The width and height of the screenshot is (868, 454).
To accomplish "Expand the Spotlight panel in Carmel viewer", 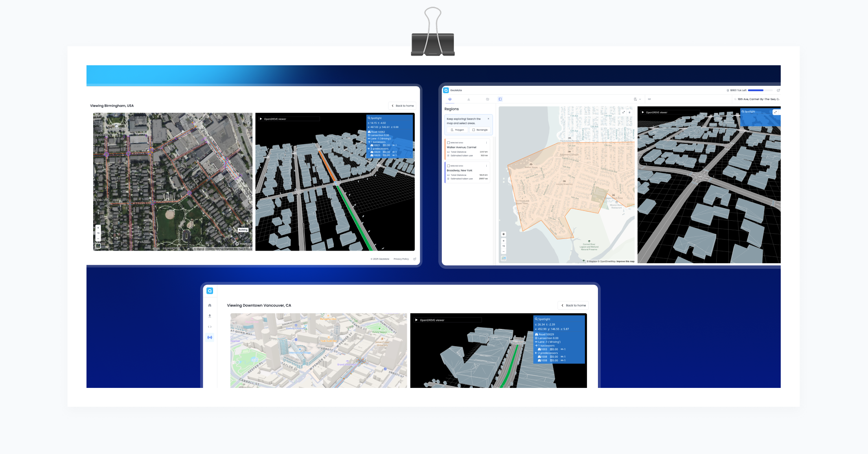I will coord(775,112).
